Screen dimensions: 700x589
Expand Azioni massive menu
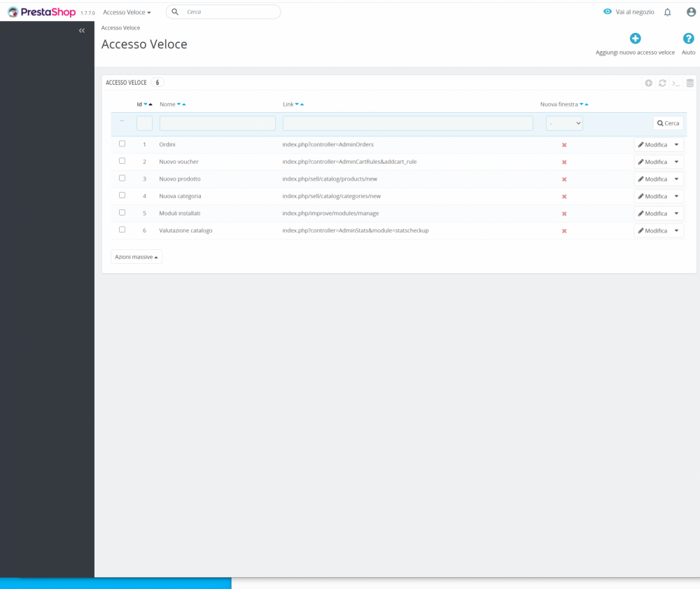[136, 257]
